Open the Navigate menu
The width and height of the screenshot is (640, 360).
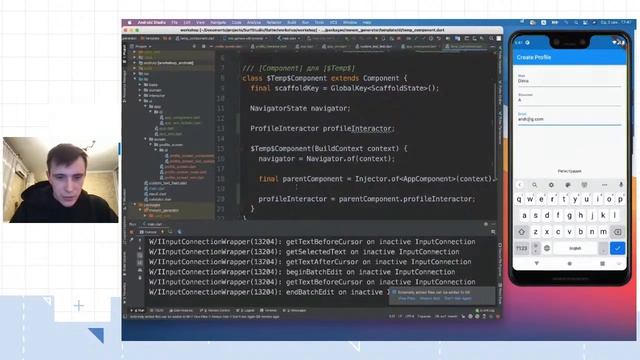(x=218, y=22)
